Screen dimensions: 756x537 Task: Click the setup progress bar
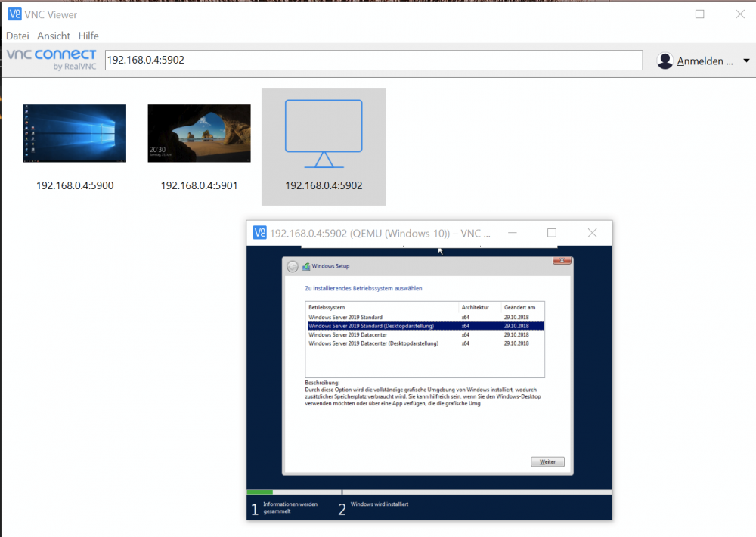429,492
